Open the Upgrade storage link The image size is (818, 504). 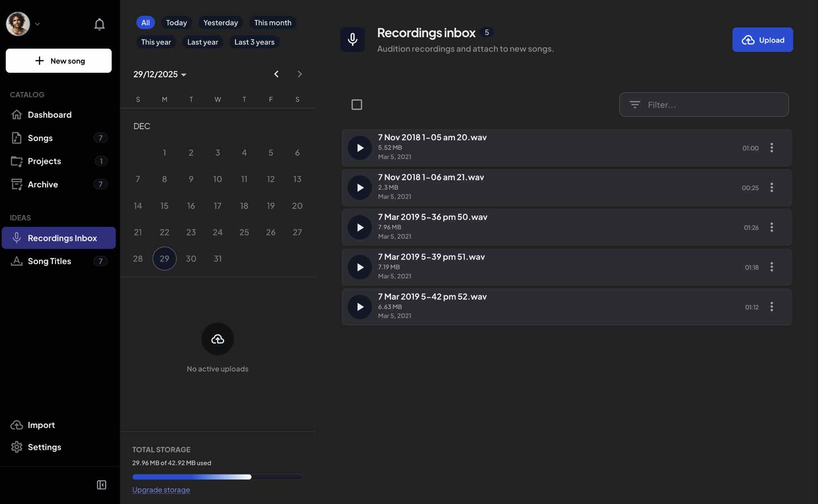pos(161,490)
